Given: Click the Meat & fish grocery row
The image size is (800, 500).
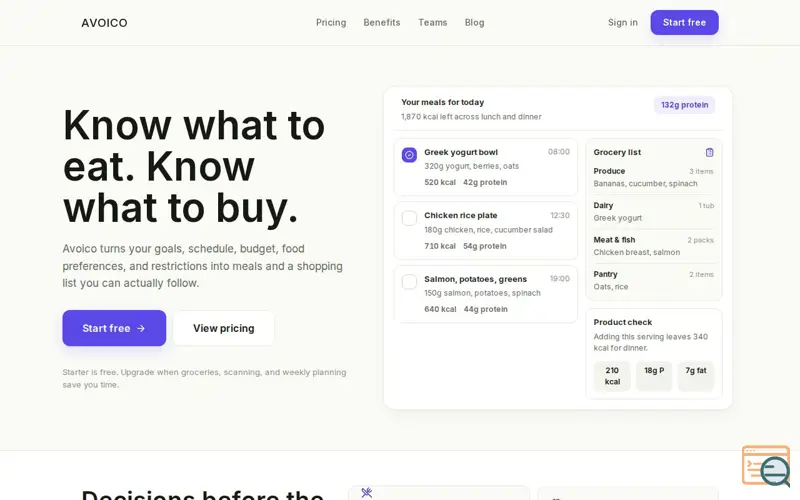Looking at the screenshot, I should click(x=654, y=245).
